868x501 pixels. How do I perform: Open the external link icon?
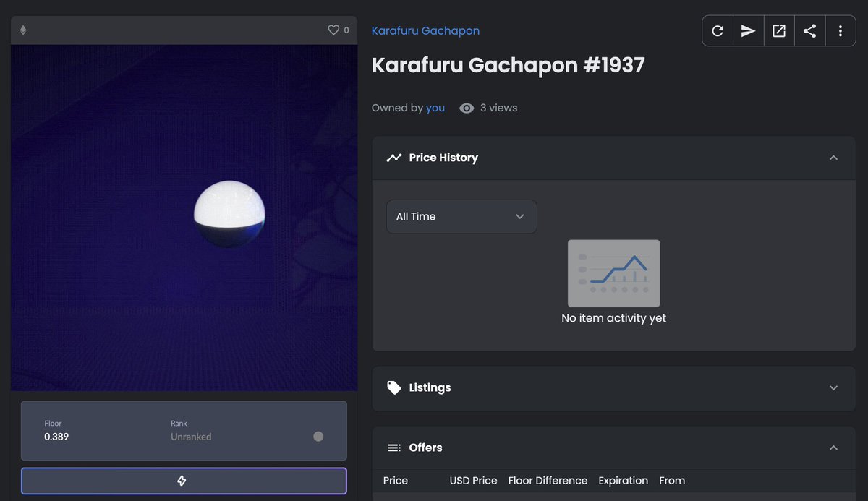coord(779,30)
